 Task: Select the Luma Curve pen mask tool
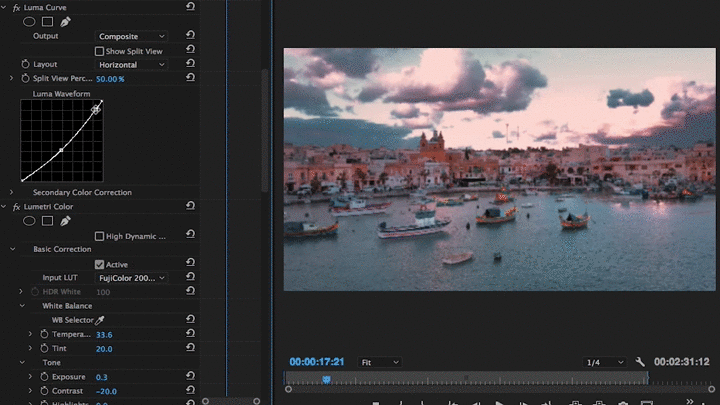click(65, 21)
